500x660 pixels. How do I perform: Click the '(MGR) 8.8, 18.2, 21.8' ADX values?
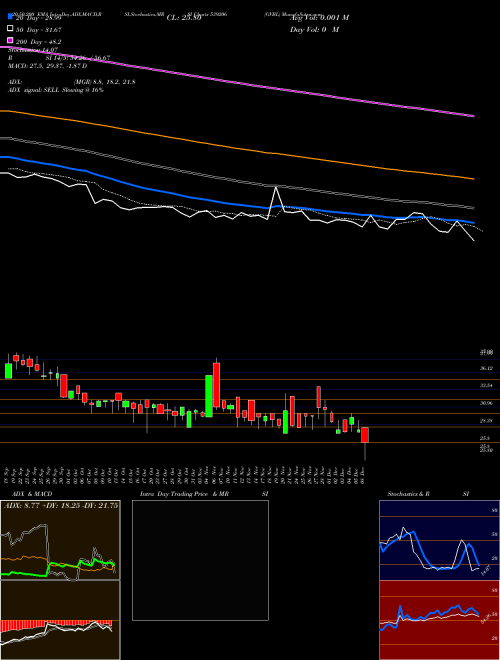(x=104, y=82)
